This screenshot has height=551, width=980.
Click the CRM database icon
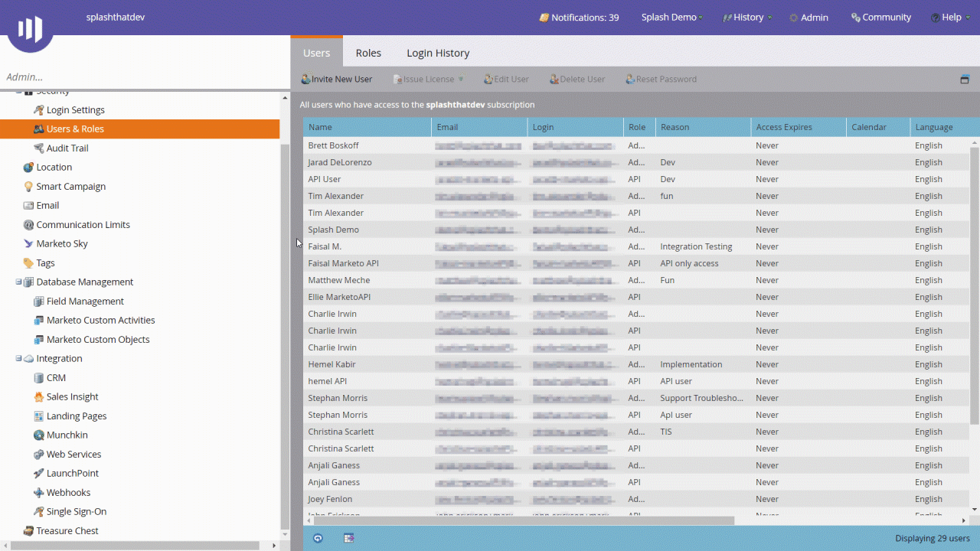tap(38, 378)
